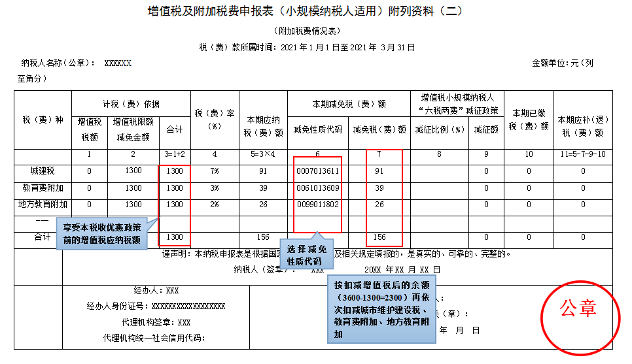Click the 增值税限额减免金额 column header
The image size is (632, 364).
tap(133, 129)
